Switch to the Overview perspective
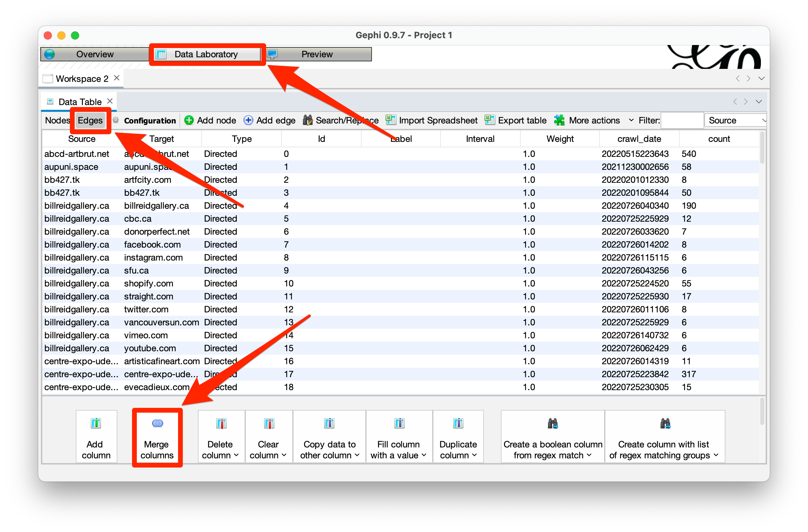808x532 pixels. (95, 54)
